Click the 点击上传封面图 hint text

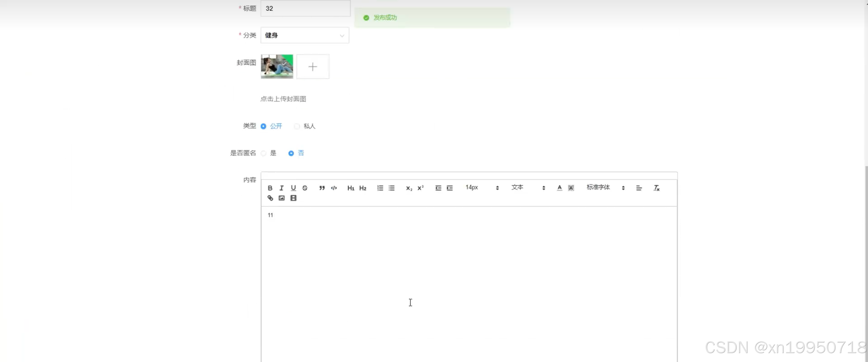[283, 99]
